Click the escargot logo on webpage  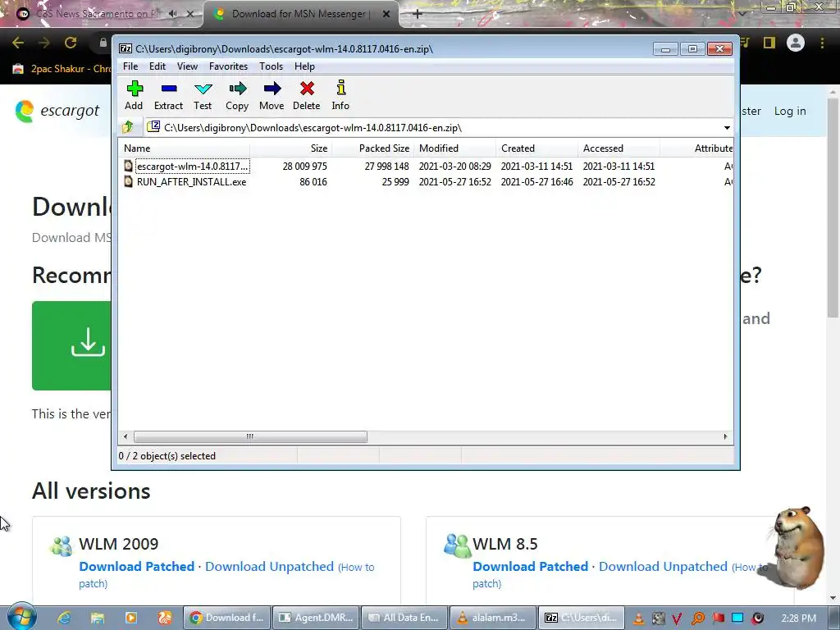[x=57, y=111]
